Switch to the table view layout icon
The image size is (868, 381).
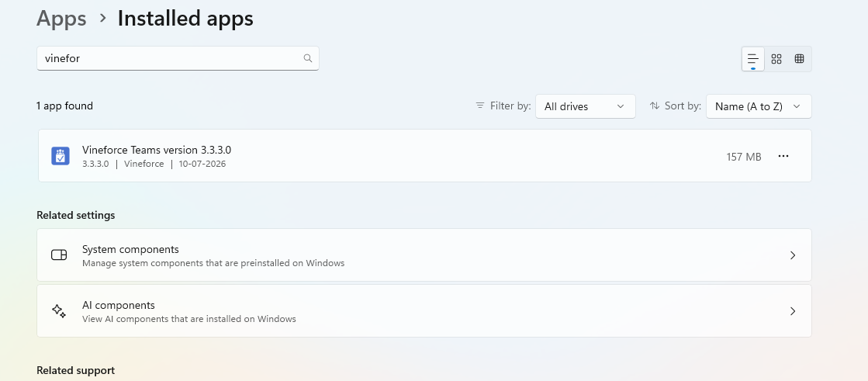(800, 59)
